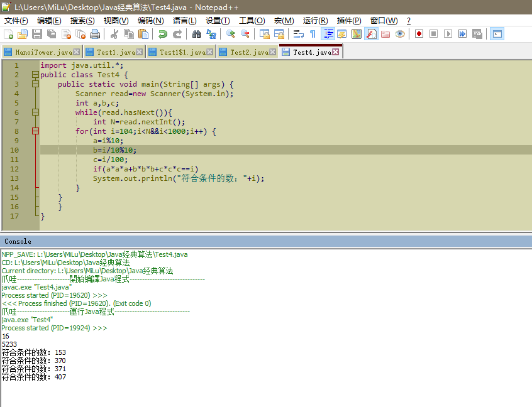The height and width of the screenshot is (407, 532).
Task: Click the Document map icon
Action: pyautogui.click(x=357, y=34)
